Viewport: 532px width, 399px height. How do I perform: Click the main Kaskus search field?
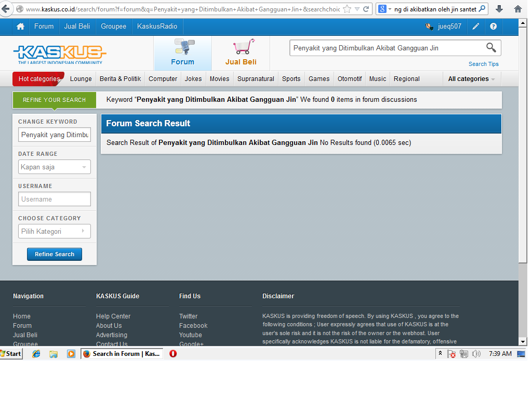pos(387,48)
